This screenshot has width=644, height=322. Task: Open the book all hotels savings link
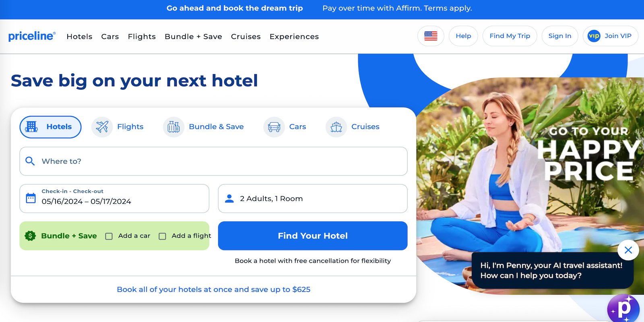(213, 289)
